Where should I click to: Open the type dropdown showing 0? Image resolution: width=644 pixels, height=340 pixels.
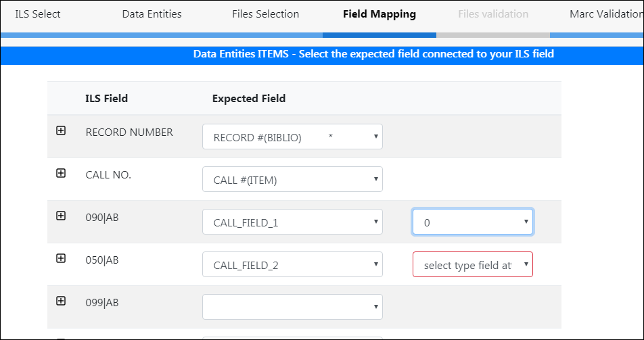[x=473, y=222]
